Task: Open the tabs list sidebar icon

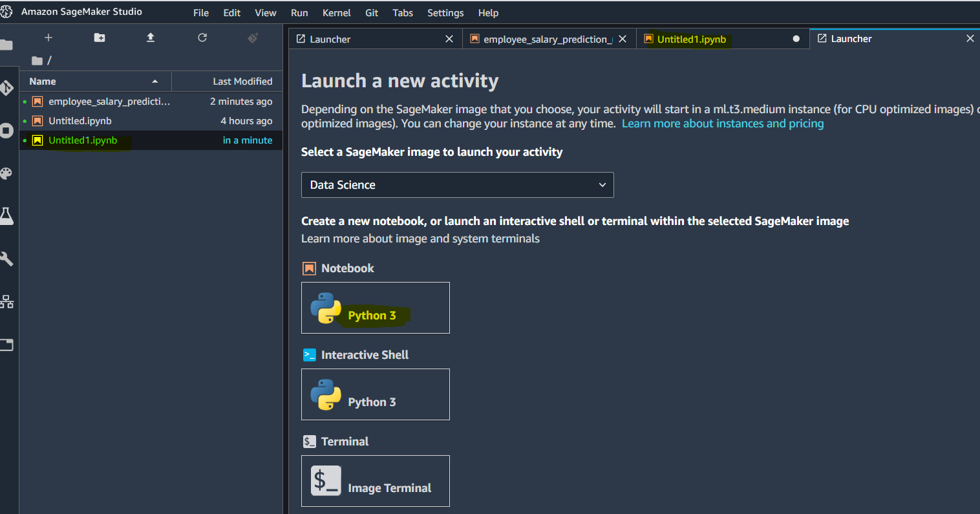Action: [6, 345]
